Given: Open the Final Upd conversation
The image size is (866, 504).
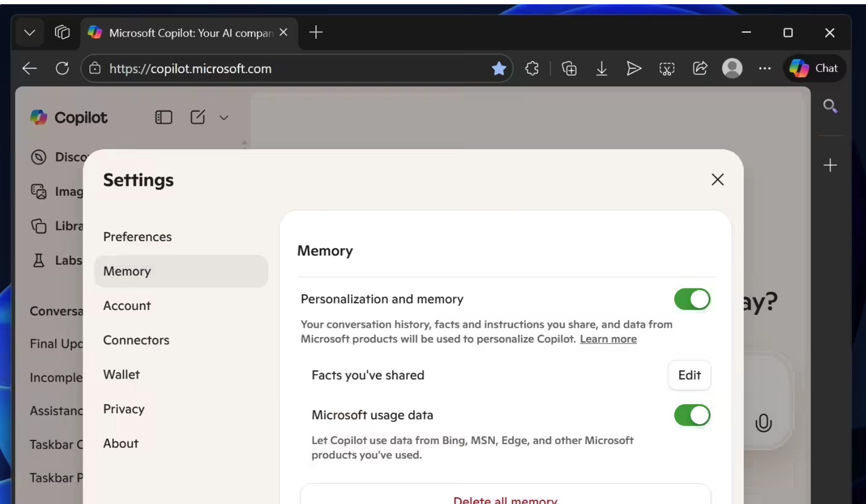Looking at the screenshot, I should 57,344.
